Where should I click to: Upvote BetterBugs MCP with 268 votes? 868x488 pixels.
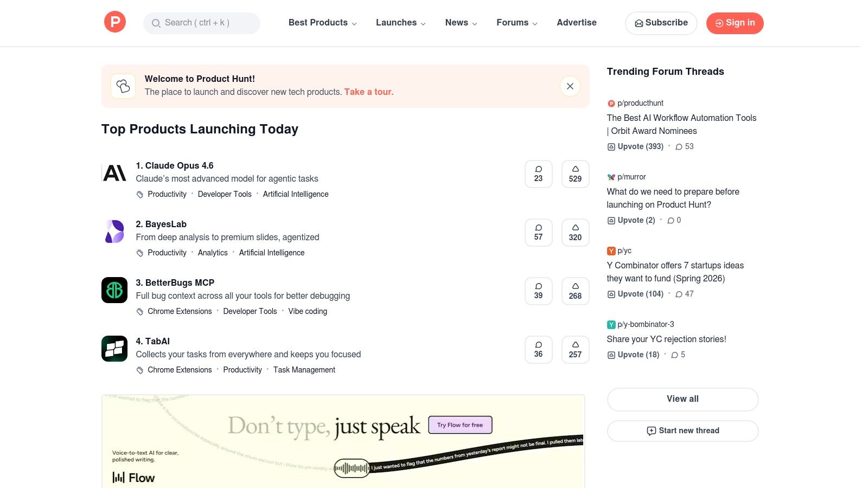[x=575, y=291]
